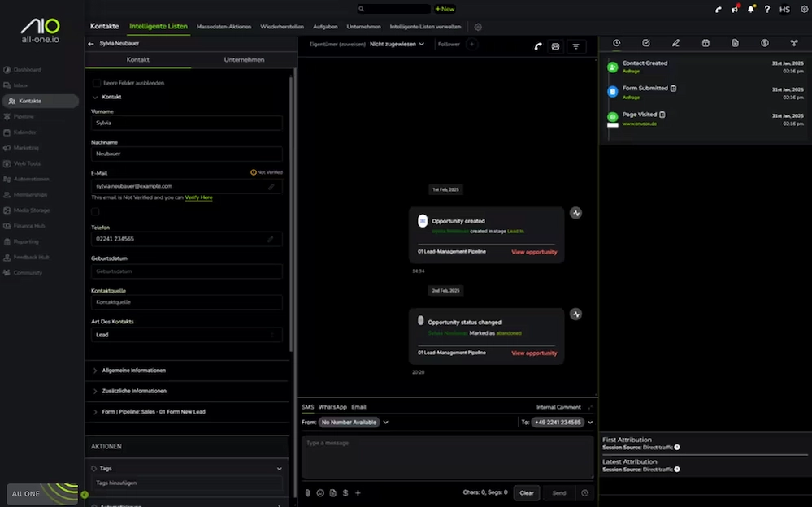This screenshot has height=507, width=812.
Task: Click the Send button
Action: pos(558,493)
